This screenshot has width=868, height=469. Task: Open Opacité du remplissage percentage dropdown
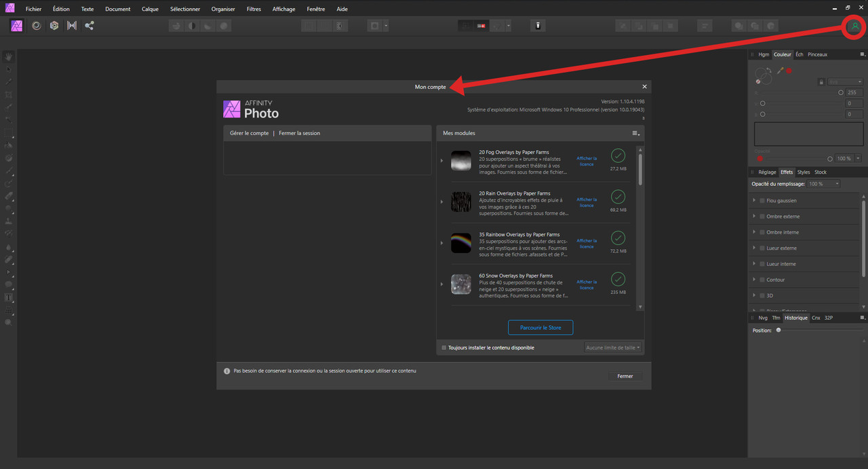[824, 184]
